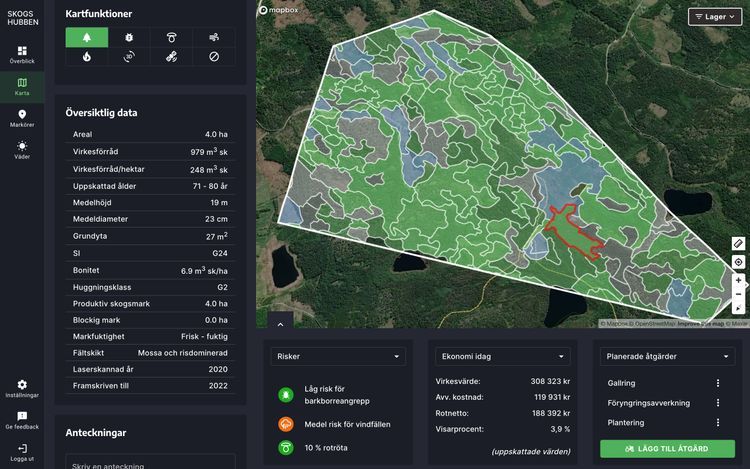Click the SI value G24
The height and width of the screenshot is (469, 750).
coord(220,253)
